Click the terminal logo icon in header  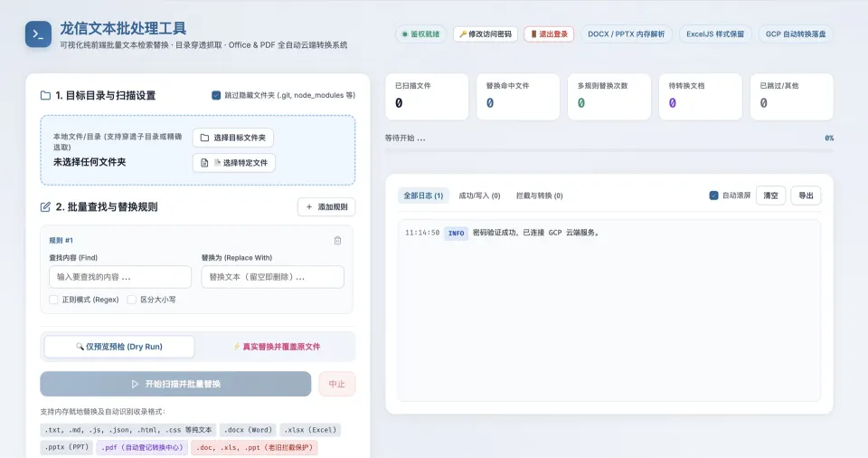(x=38, y=34)
